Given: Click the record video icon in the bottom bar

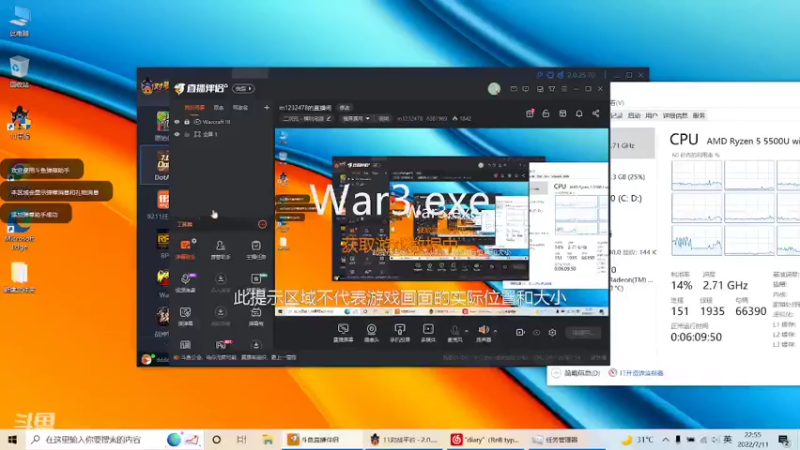Looking at the screenshot, I should click(520, 332).
